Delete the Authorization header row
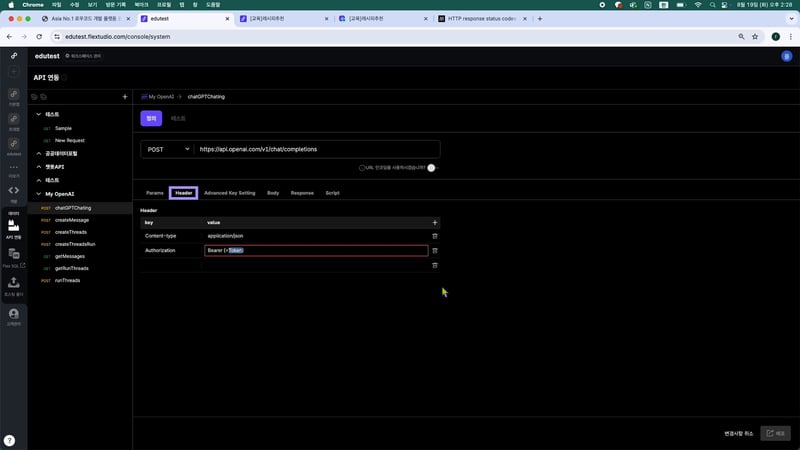Image resolution: width=800 pixels, height=450 pixels. point(434,251)
